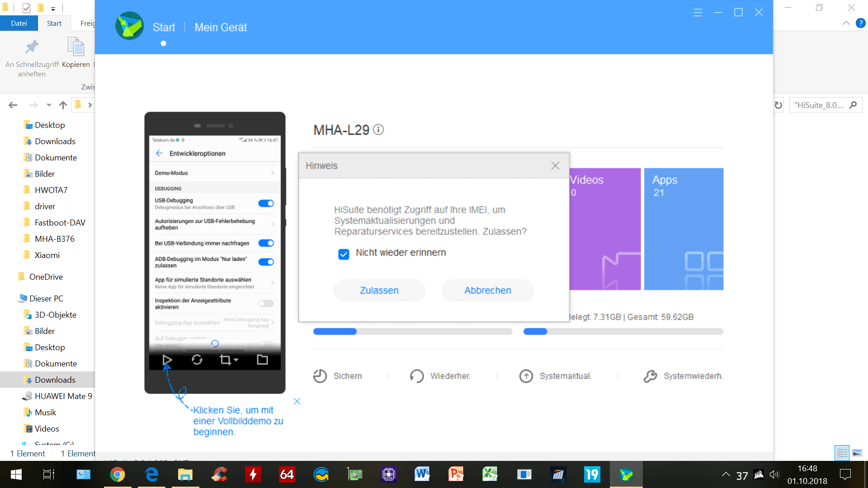
Task: Navigate forward in Explorer window
Action: click(x=33, y=105)
